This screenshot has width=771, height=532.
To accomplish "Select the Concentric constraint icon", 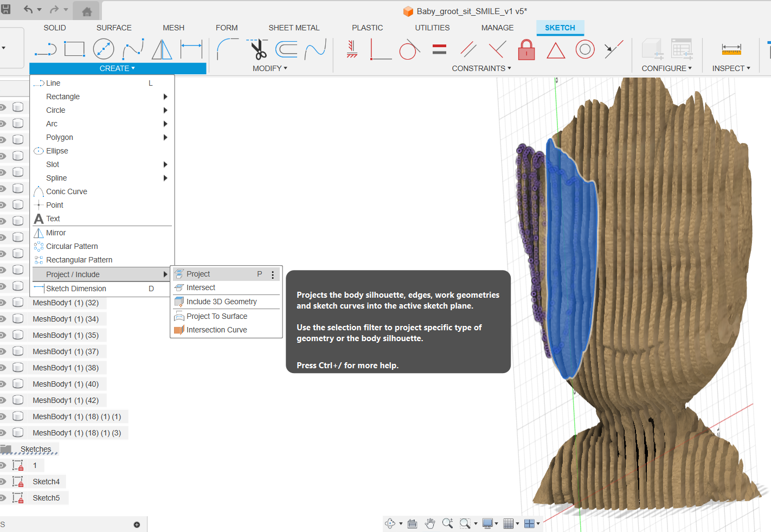I will (585, 49).
